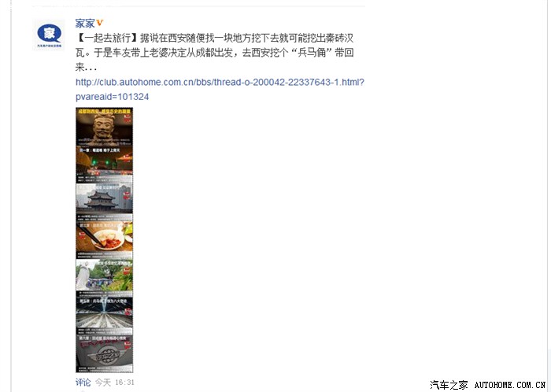
Task: Open the 家家 profile avatar icon
Action: (49, 35)
